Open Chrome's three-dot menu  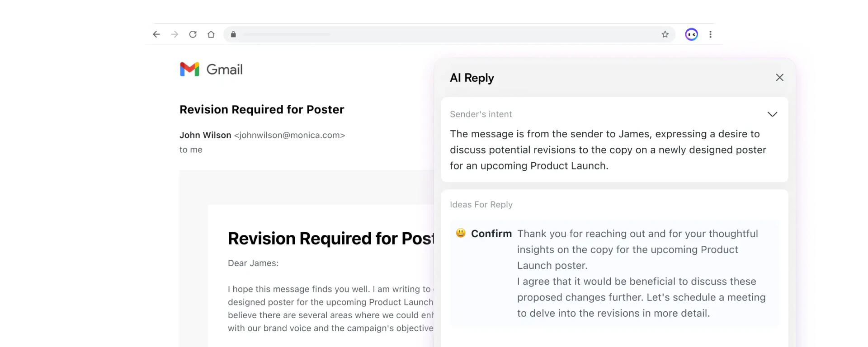pyautogui.click(x=711, y=34)
